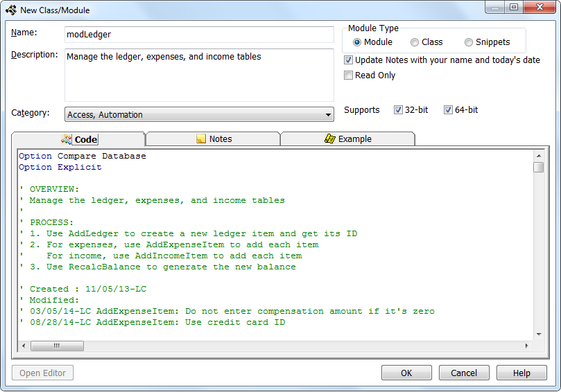
Task: Toggle 32-bit support checkbox
Action: [398, 109]
